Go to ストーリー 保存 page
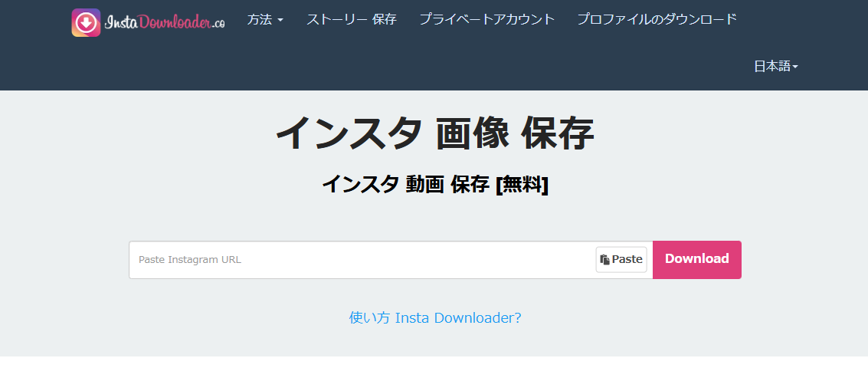Screen dimensions: 868x368 352,19
